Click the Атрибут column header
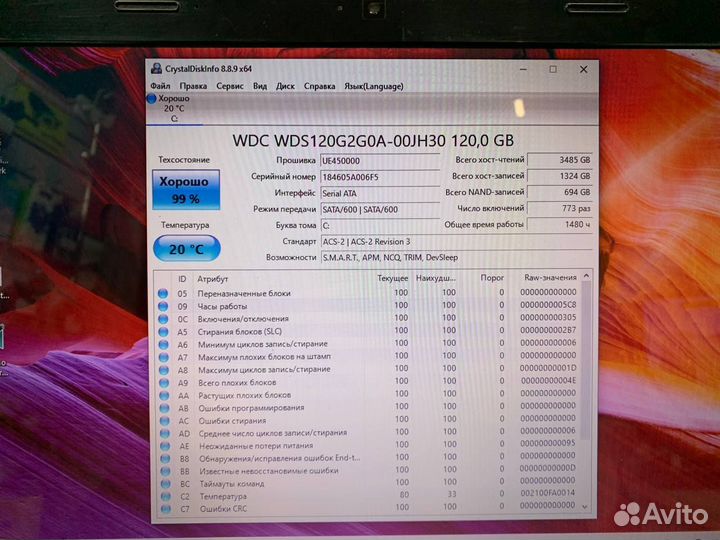Image resolution: width=720 pixels, height=540 pixels. (213, 279)
